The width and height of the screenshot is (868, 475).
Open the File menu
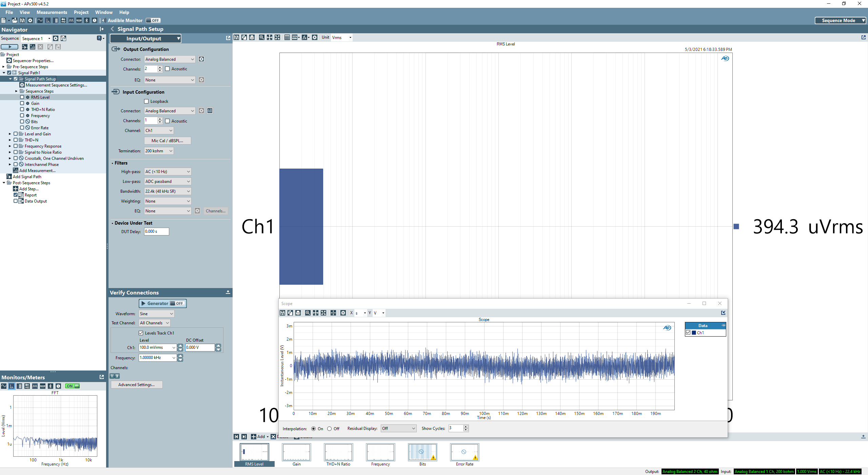pyautogui.click(x=9, y=12)
